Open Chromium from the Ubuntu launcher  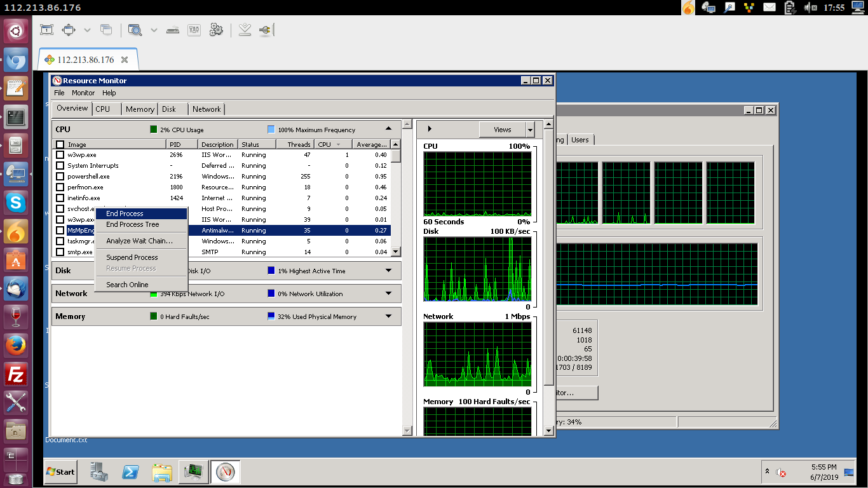[16, 61]
